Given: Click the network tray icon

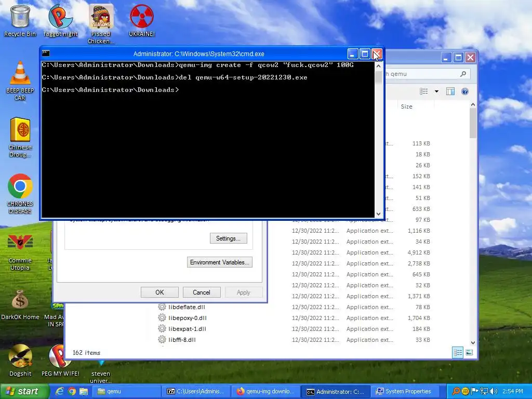Looking at the screenshot, I should [x=484, y=391].
